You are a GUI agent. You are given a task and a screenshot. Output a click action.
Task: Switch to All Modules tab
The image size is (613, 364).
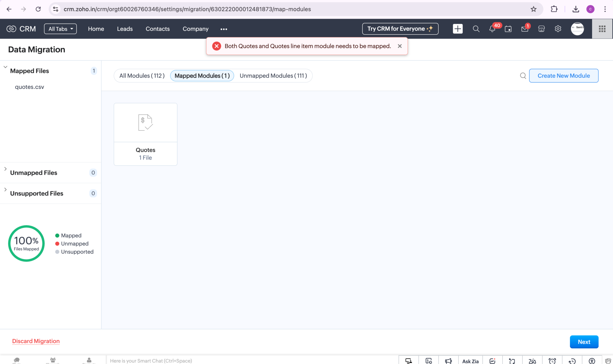click(142, 76)
